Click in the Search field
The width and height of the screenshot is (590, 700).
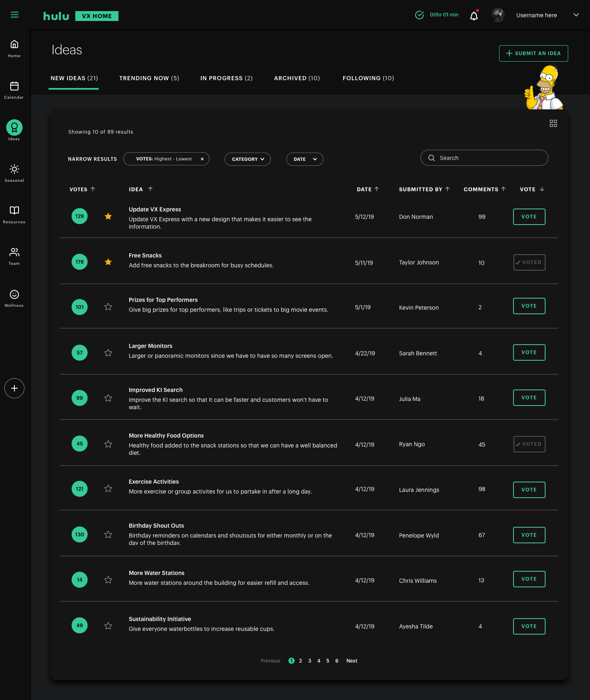point(484,158)
